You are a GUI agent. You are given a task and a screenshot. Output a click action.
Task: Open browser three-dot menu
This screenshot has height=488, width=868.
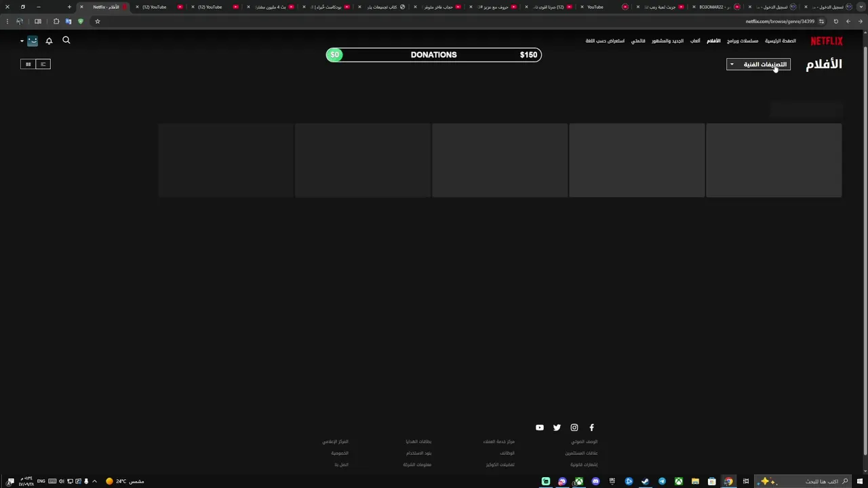click(7, 22)
